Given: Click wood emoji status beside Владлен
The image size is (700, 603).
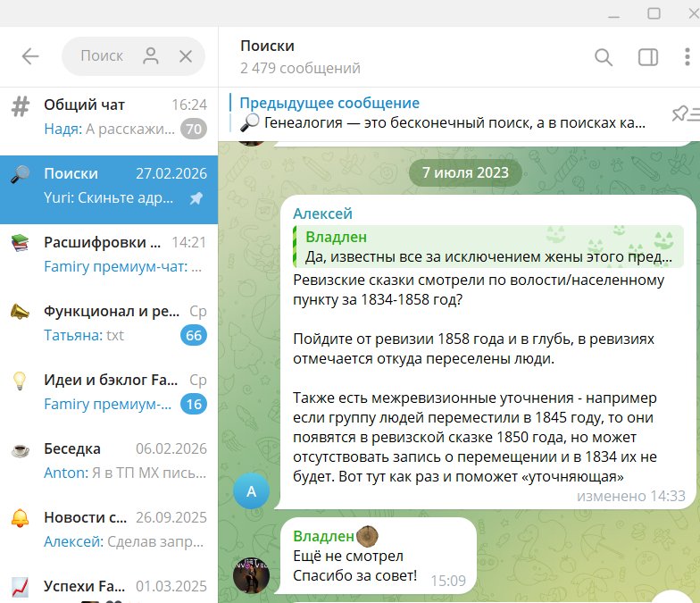Looking at the screenshot, I should point(368,536).
